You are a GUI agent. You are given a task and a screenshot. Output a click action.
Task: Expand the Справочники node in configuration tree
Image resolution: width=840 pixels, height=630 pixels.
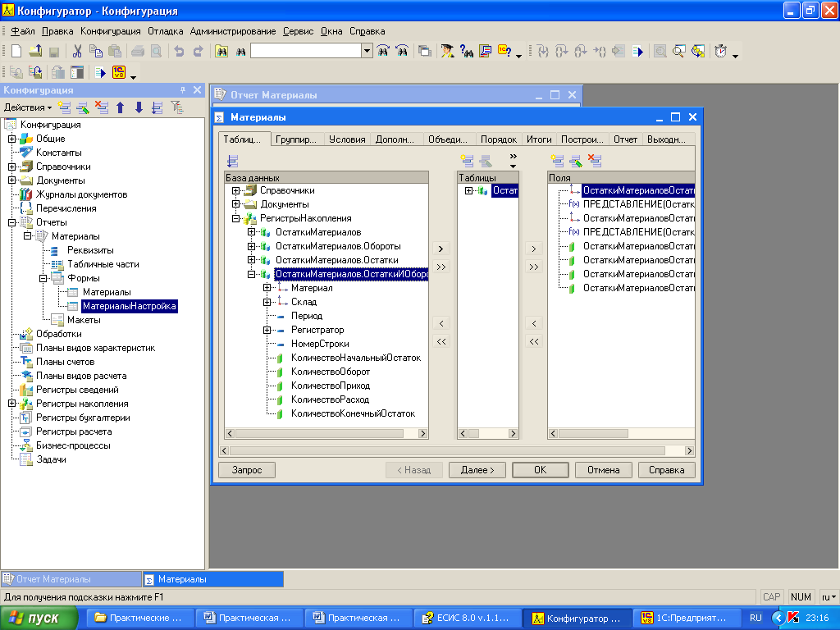(x=11, y=167)
